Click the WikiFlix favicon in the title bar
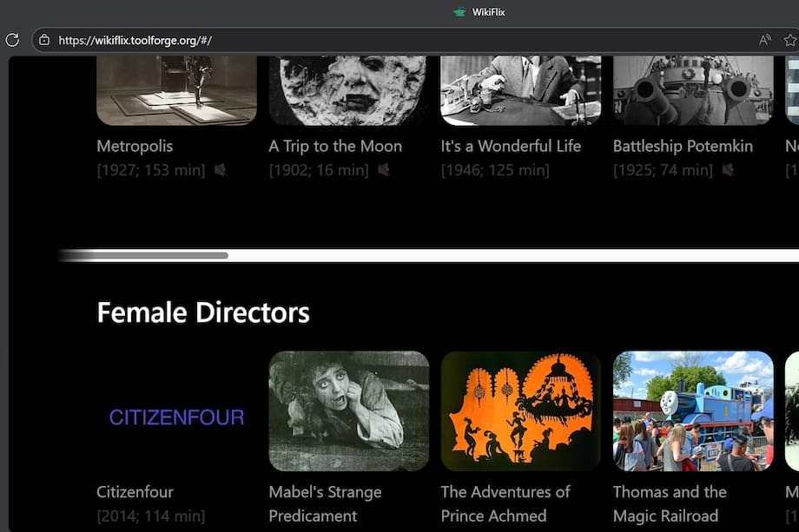The image size is (799, 532). pyautogui.click(x=460, y=12)
